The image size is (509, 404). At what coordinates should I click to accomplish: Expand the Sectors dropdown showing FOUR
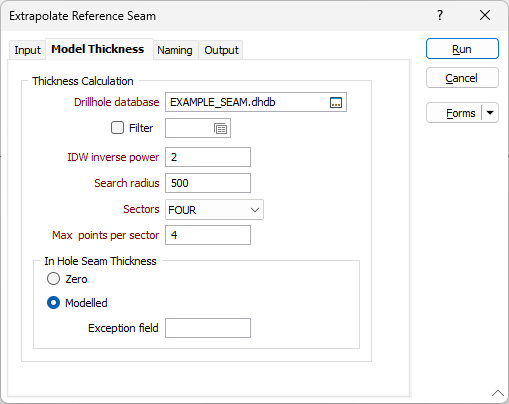(x=214, y=210)
